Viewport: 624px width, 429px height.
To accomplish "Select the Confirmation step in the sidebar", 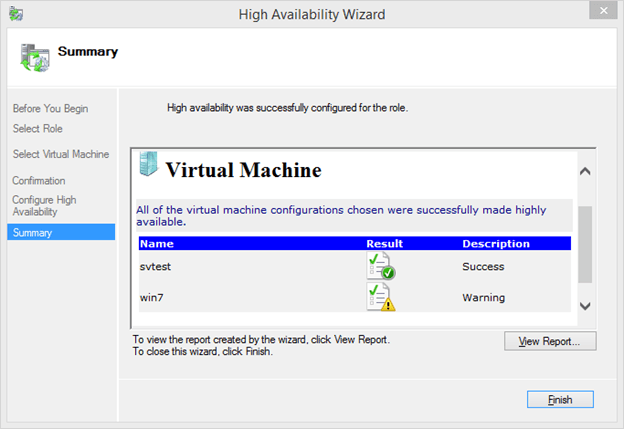I will coord(39,181).
